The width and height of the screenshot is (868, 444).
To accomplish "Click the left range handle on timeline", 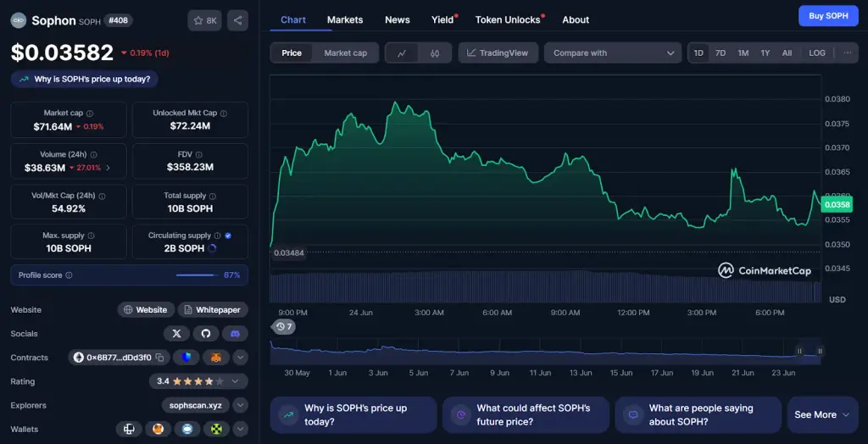I will point(799,351).
